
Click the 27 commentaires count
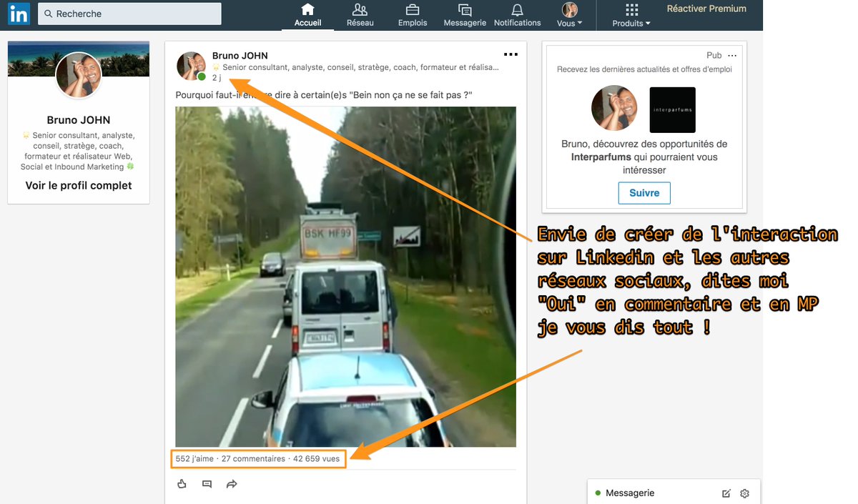253,459
